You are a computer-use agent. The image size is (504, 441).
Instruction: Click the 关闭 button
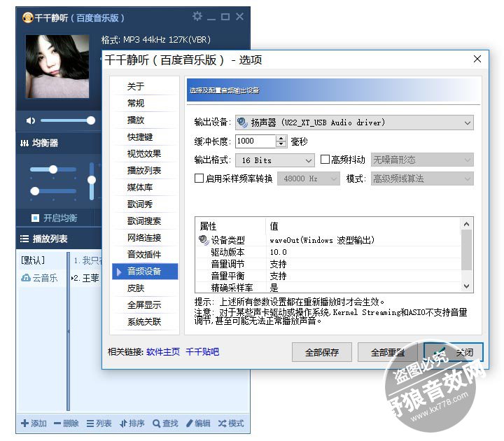click(x=453, y=352)
